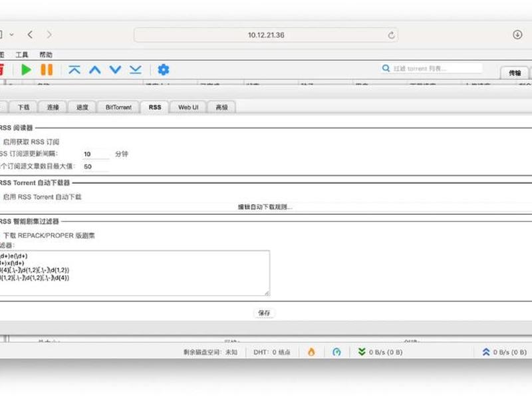The width and height of the screenshot is (532, 399).
Task: Click the magnifier icon in torrent filter
Action: point(386,68)
